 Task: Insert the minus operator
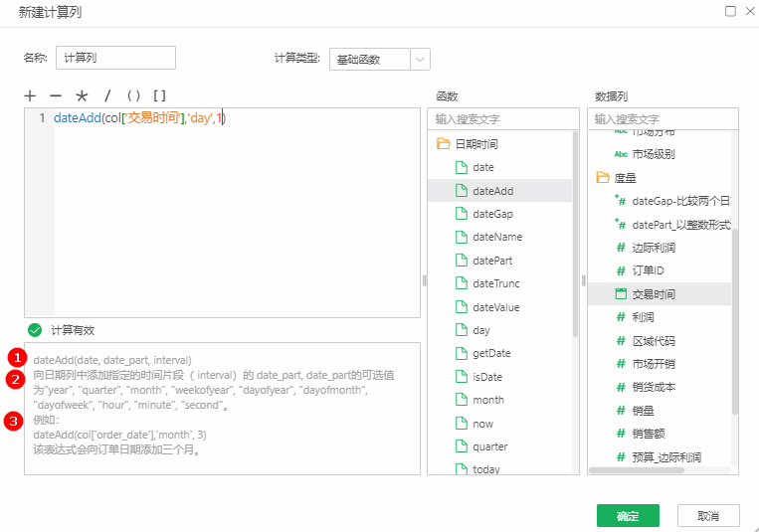click(x=56, y=96)
